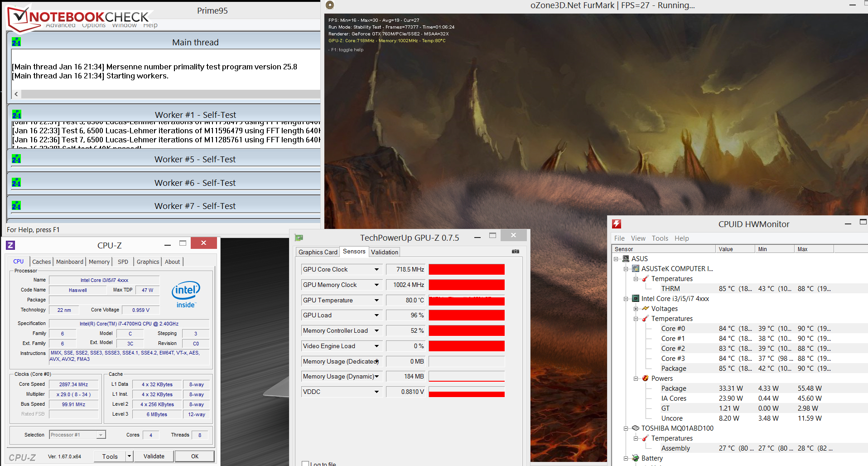Click the Worker #6 Self-Test window icon
This screenshot has height=466, width=868.
(x=16, y=182)
